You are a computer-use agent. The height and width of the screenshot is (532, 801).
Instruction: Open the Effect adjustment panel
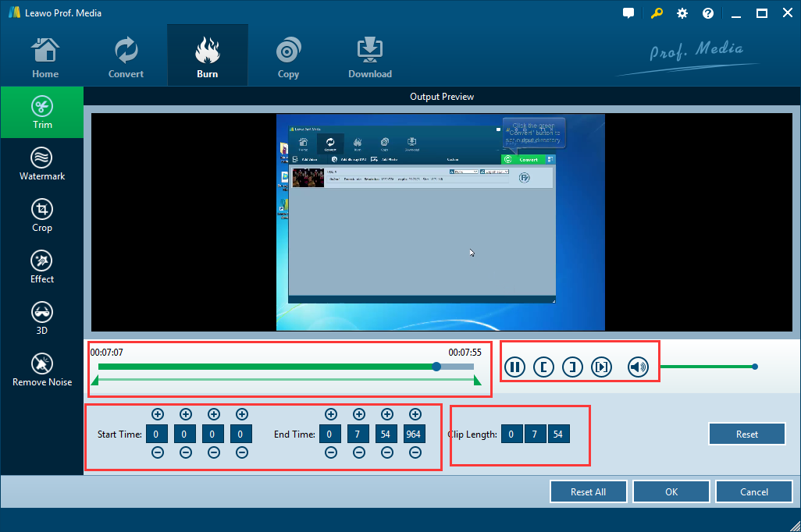click(x=42, y=267)
